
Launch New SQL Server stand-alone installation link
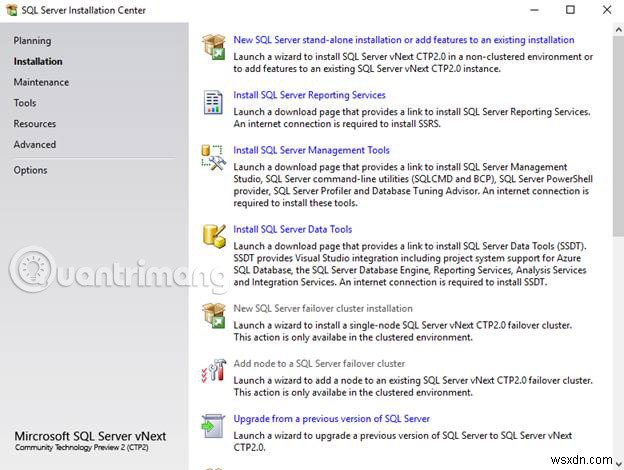(x=404, y=40)
